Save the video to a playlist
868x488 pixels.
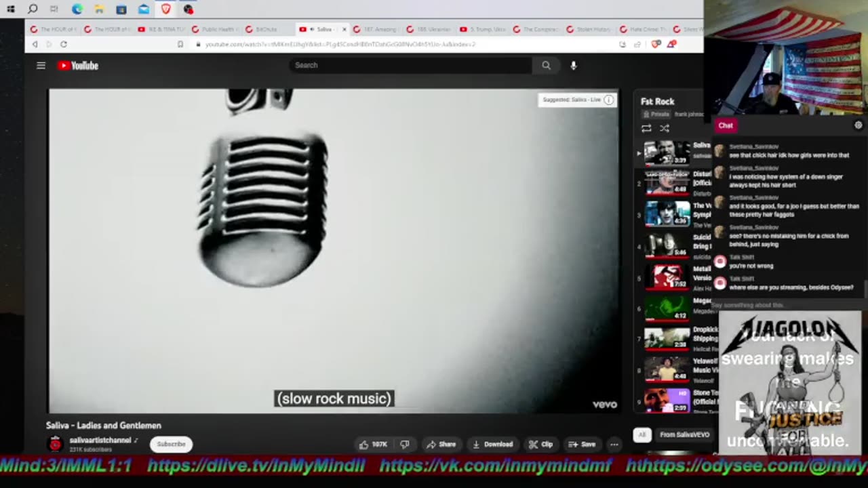(x=582, y=445)
